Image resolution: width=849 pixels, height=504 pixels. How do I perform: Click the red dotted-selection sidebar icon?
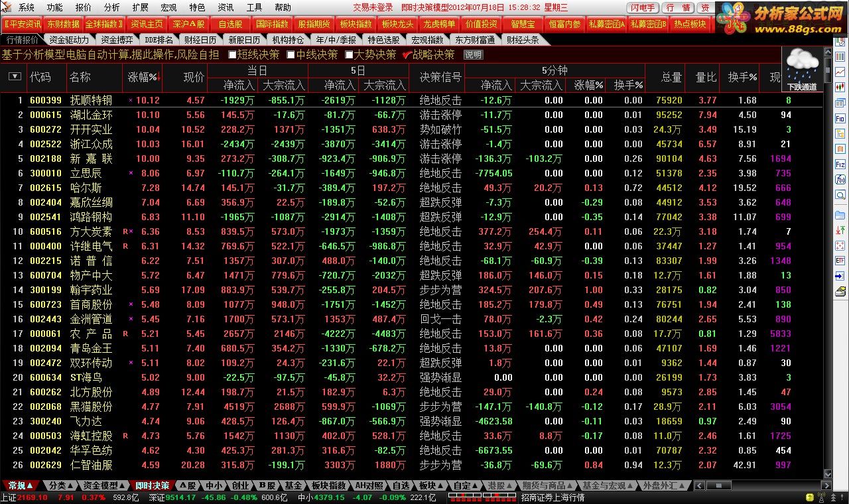pos(840,245)
